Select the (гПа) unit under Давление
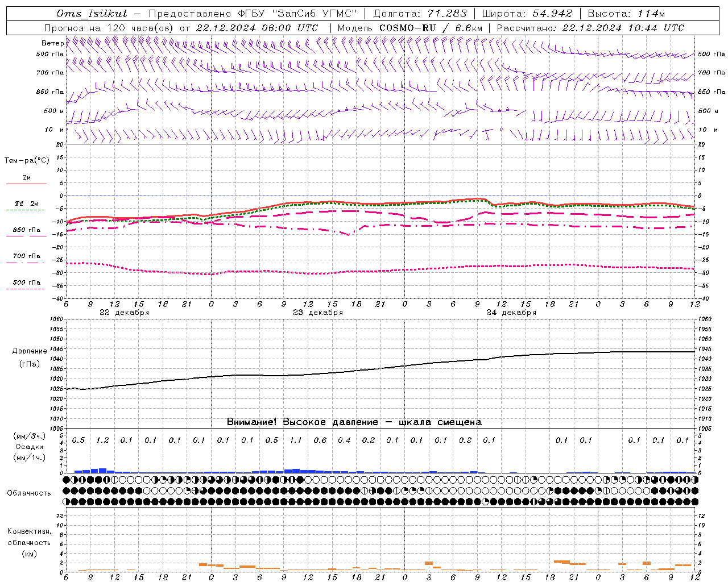Image resolution: width=728 pixels, height=582 pixels. (x=30, y=364)
